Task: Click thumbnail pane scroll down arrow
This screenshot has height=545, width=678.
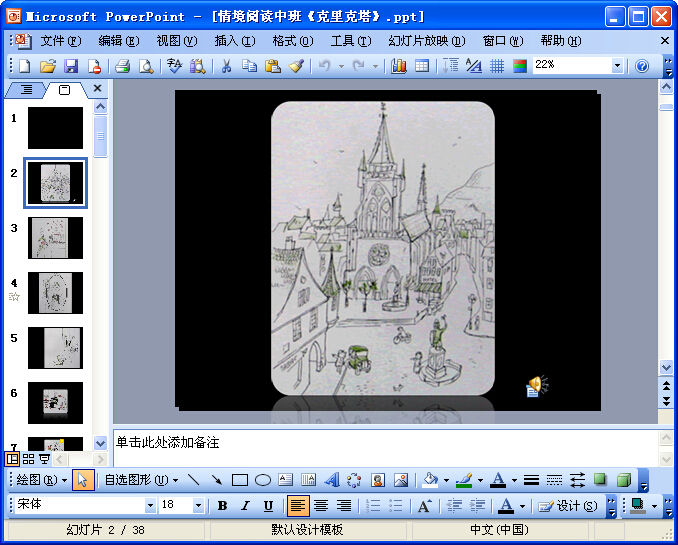Action: tap(100, 443)
